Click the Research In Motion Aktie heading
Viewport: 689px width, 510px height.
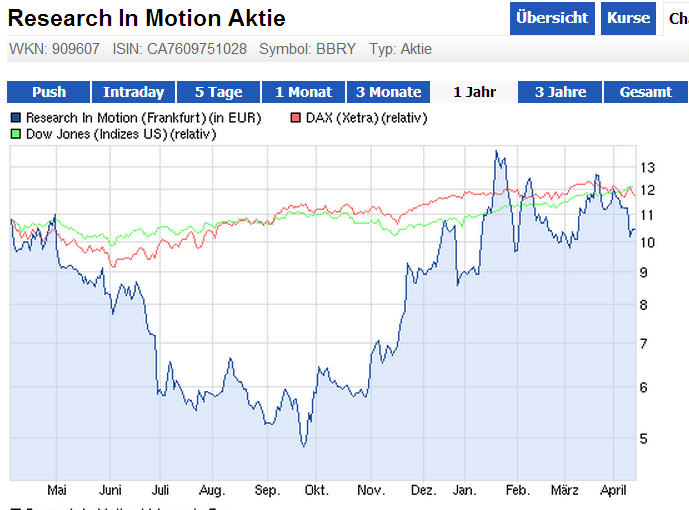[x=147, y=18]
